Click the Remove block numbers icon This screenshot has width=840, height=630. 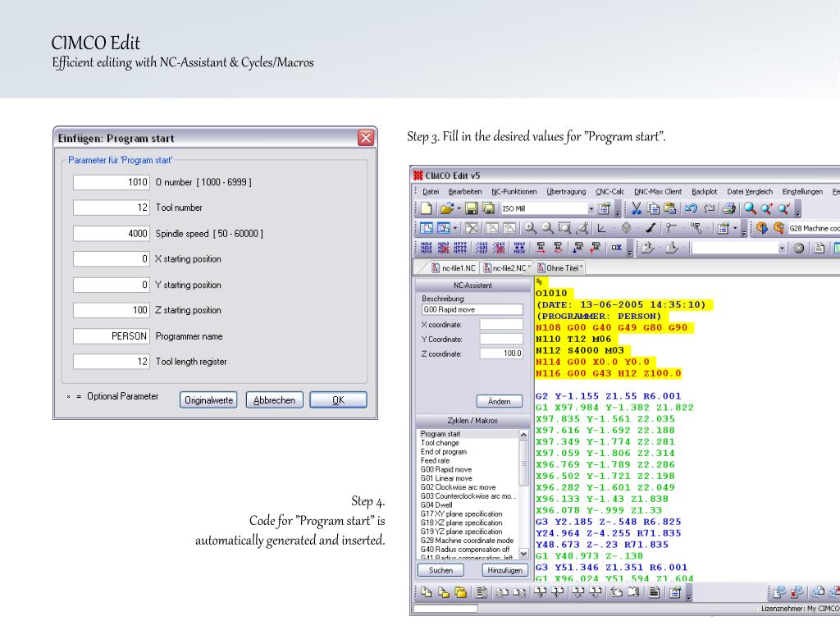coord(444,248)
